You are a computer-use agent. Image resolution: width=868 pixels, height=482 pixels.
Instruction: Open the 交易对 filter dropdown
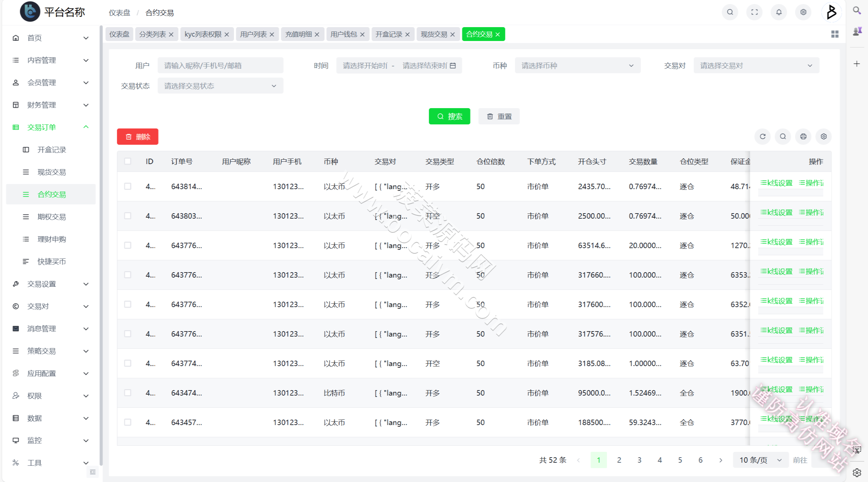(x=756, y=66)
